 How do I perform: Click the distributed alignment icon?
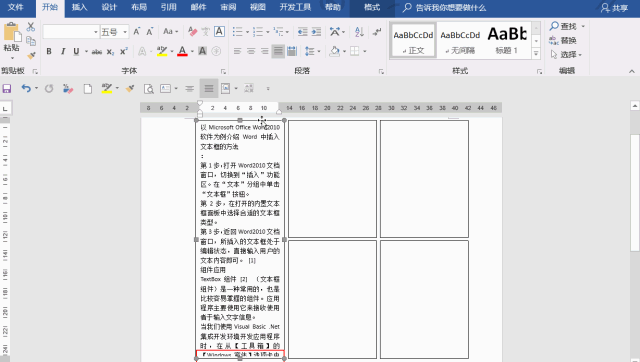click(x=292, y=51)
